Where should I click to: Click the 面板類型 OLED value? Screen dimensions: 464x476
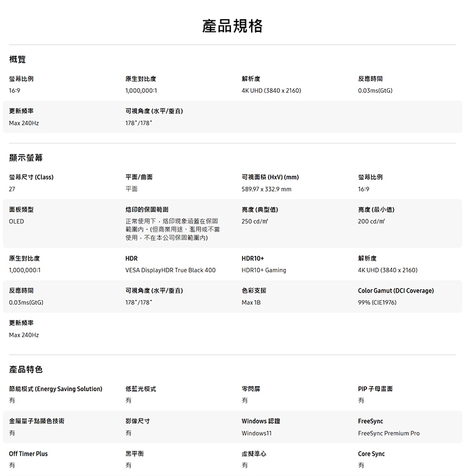(x=17, y=222)
